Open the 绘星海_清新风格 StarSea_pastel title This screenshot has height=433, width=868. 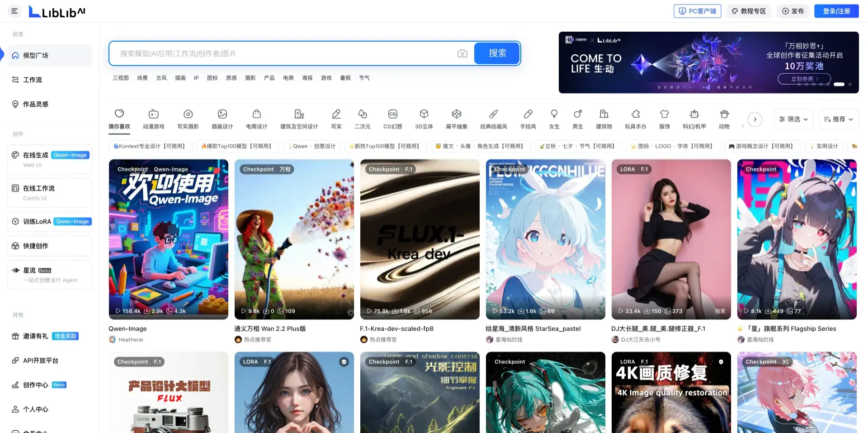pos(533,328)
